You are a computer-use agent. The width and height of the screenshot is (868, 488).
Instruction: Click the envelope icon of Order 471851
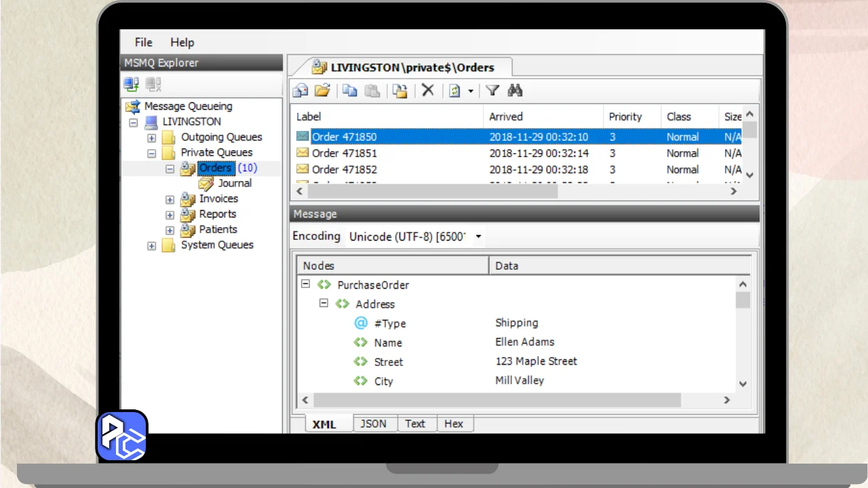tap(302, 152)
